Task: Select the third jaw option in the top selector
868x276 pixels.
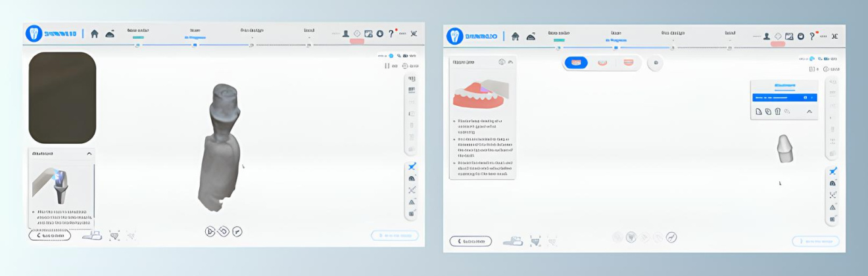Action: point(628,62)
